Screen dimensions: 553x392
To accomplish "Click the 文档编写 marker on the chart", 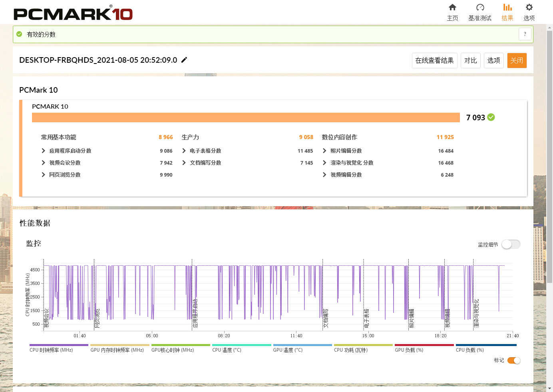I will [326, 318].
